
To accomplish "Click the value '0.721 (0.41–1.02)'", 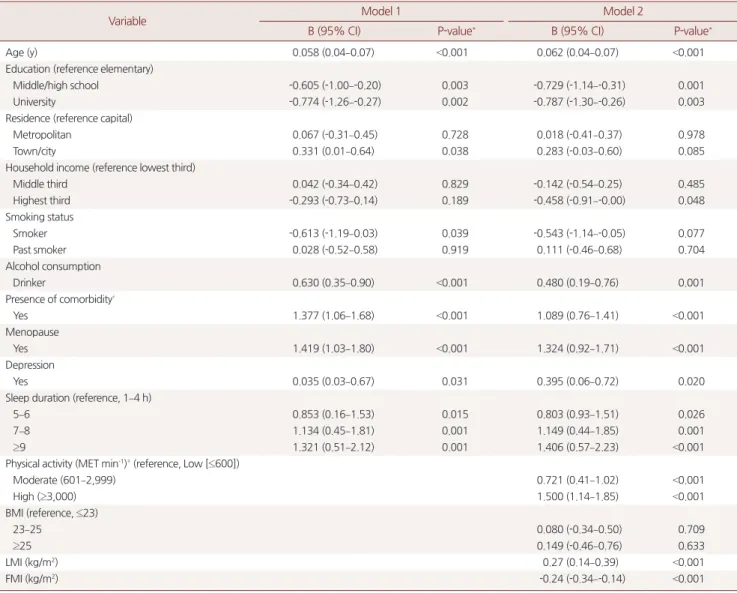I will pyautogui.click(x=577, y=480).
